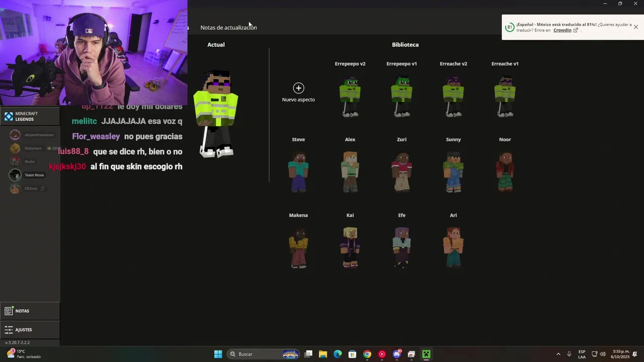This screenshot has height=362, width=644.
Task: Open File Explorer from the taskbar
Action: click(x=323, y=354)
